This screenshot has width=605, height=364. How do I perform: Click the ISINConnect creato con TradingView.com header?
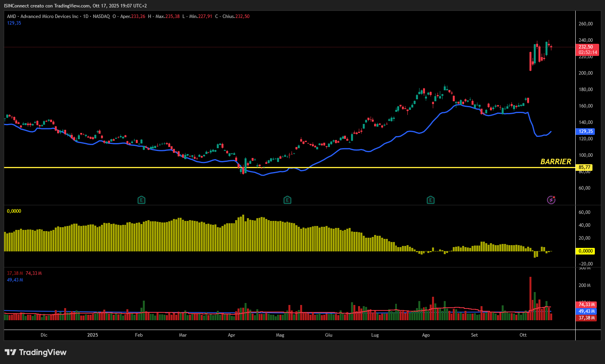tap(75, 6)
